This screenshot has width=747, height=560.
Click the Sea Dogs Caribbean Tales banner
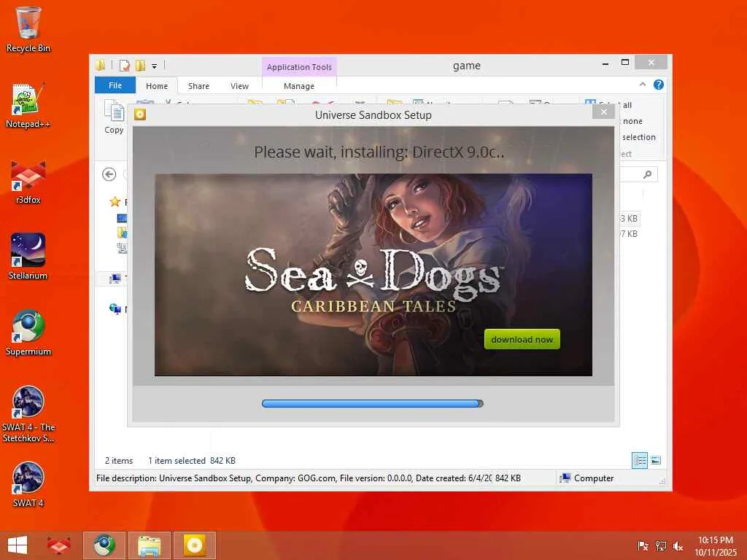pyautogui.click(x=373, y=275)
